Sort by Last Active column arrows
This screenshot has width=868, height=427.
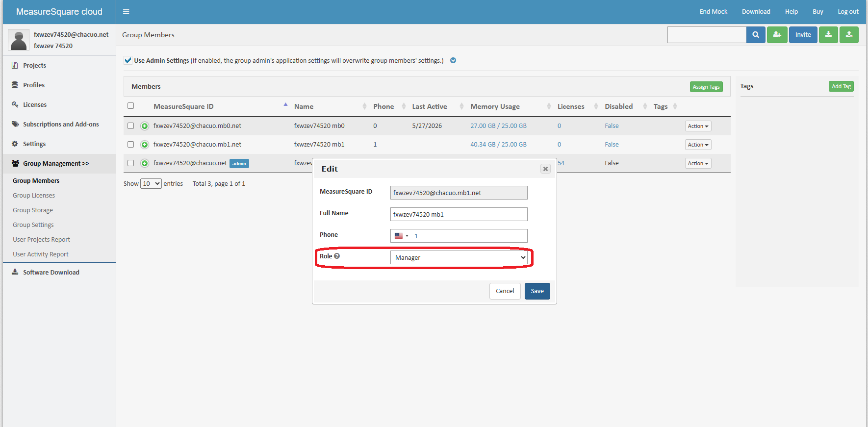pyautogui.click(x=461, y=106)
